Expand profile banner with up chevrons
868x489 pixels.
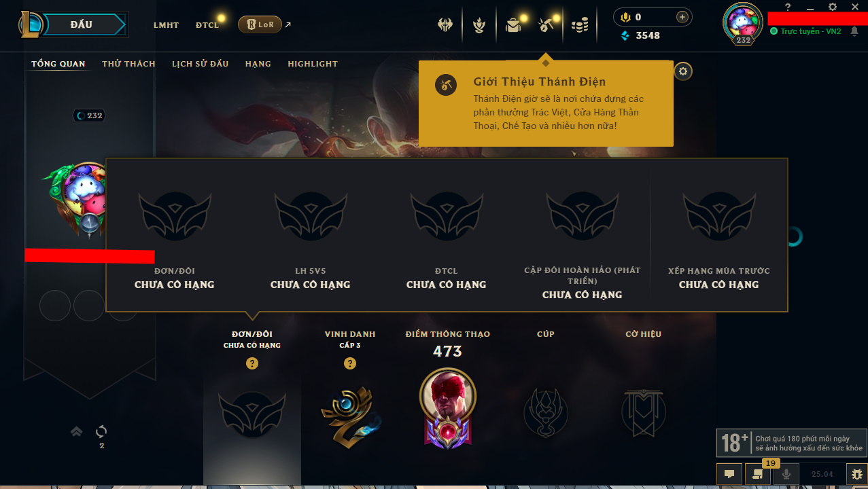click(77, 431)
